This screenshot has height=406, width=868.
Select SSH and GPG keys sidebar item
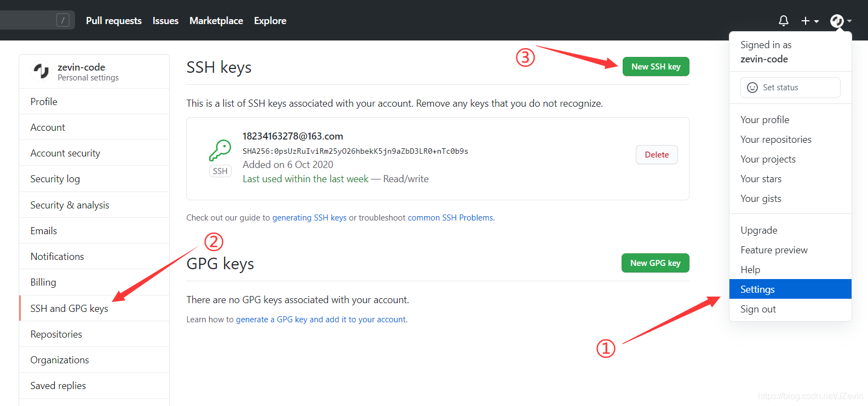click(x=94, y=309)
